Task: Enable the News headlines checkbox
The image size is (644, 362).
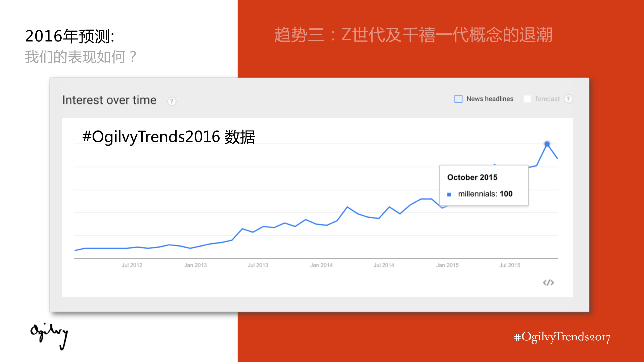Action: [x=458, y=99]
